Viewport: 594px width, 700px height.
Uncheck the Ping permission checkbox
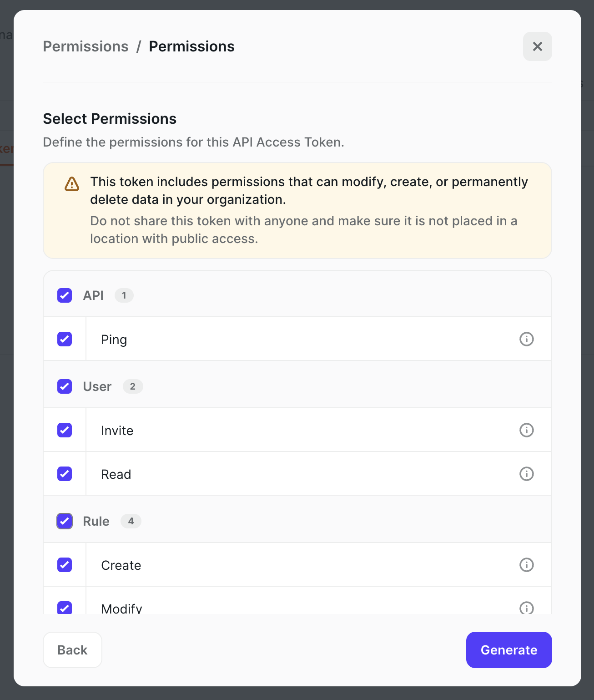coord(64,339)
